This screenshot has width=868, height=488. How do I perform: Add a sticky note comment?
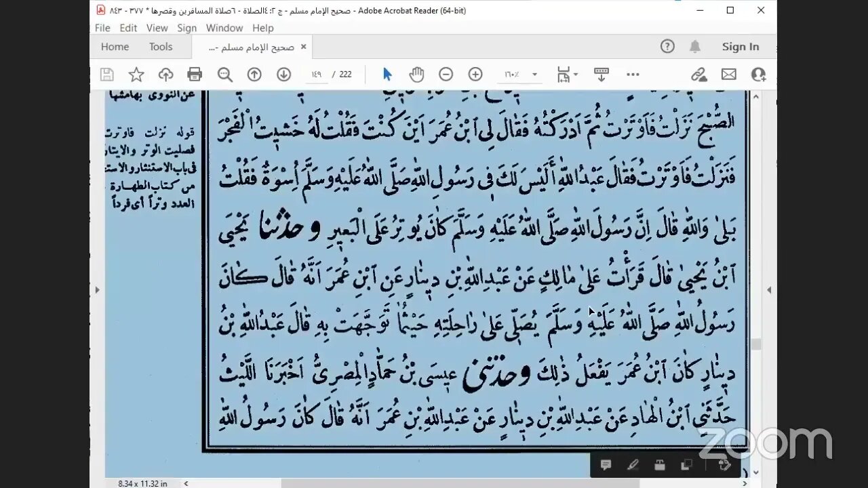click(606, 465)
